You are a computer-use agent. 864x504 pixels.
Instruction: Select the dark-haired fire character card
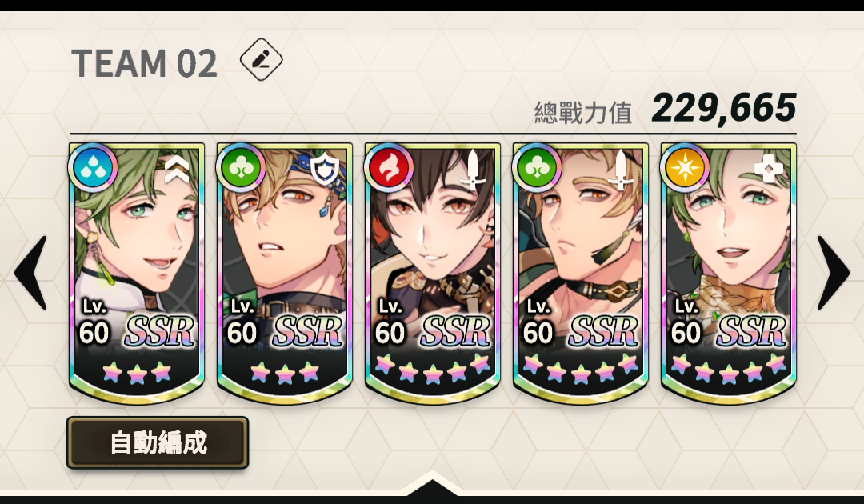tap(433, 274)
